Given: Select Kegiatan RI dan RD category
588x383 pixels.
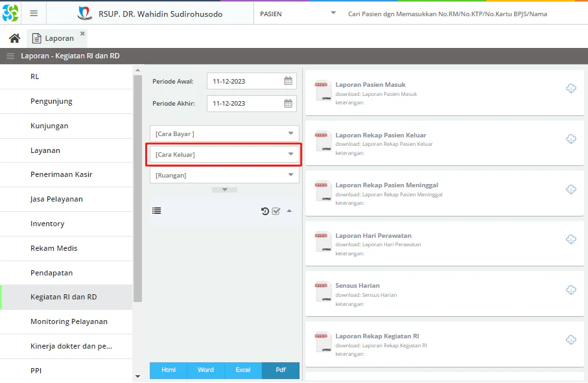Looking at the screenshot, I should [x=66, y=297].
